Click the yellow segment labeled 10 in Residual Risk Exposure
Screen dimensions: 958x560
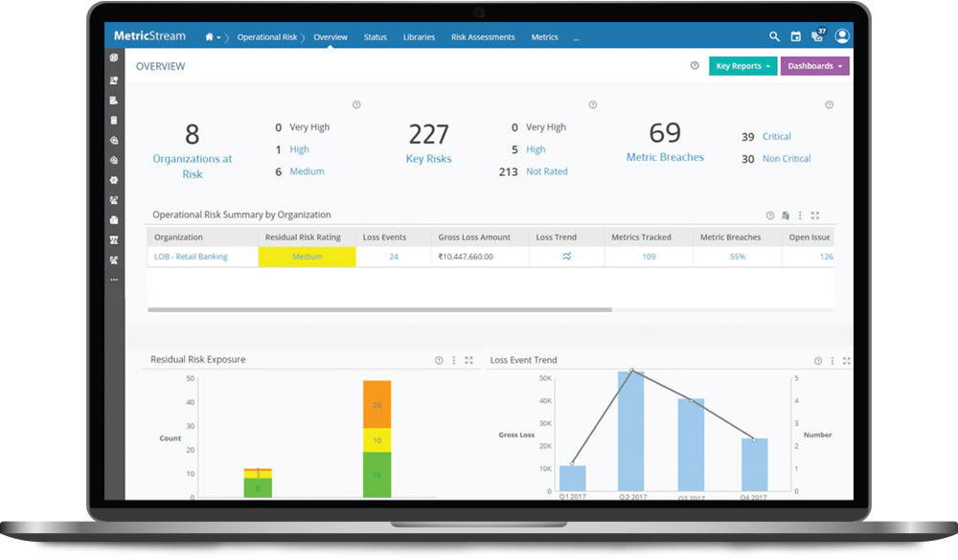coord(376,440)
